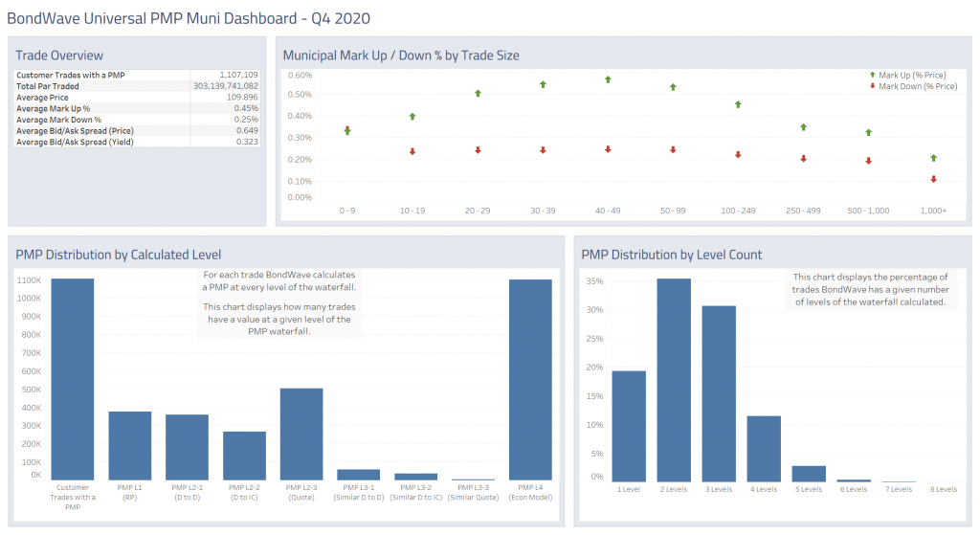Screen dimensions: 980x535
Task: Click the 6 Levels bar
Action: click(x=854, y=480)
